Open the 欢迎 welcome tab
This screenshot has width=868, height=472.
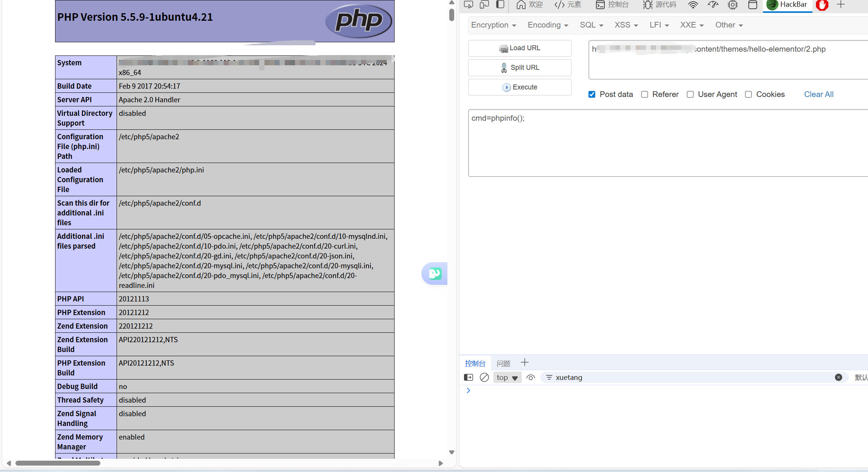point(530,5)
